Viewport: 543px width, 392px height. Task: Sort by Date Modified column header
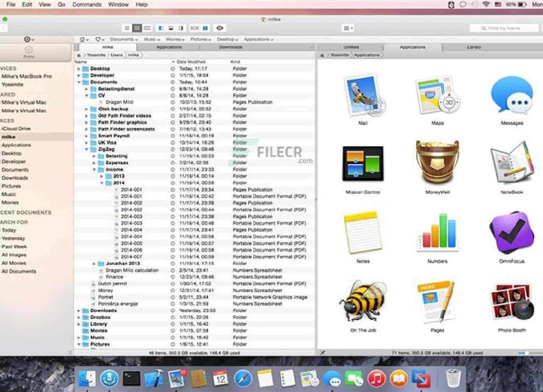pyautogui.click(x=191, y=62)
